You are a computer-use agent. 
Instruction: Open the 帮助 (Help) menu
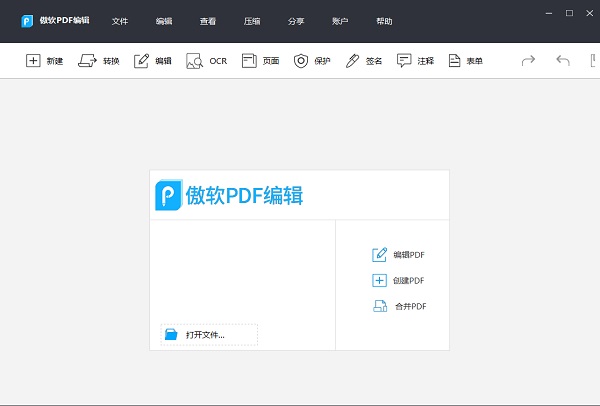[384, 21]
